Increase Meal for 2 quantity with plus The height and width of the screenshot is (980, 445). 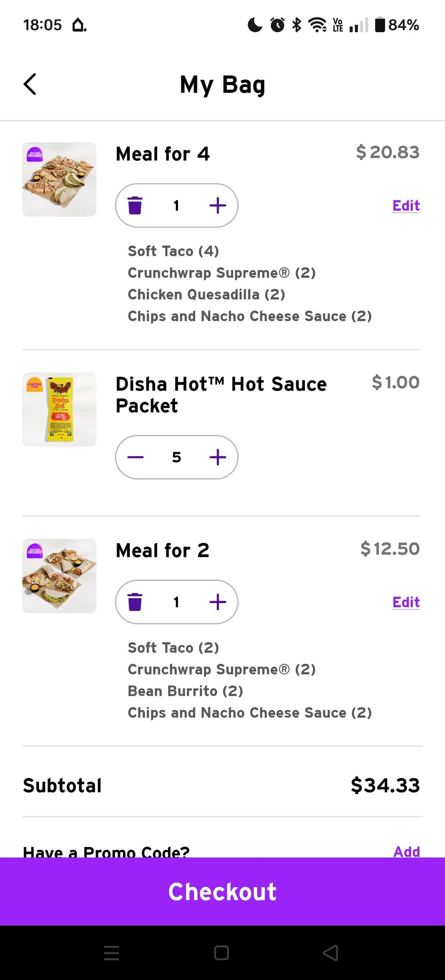point(218,602)
